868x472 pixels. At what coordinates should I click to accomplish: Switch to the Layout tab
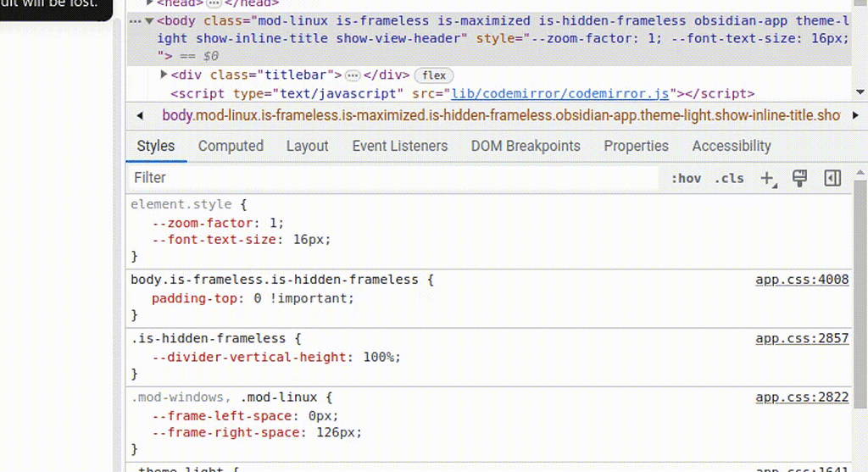307,146
